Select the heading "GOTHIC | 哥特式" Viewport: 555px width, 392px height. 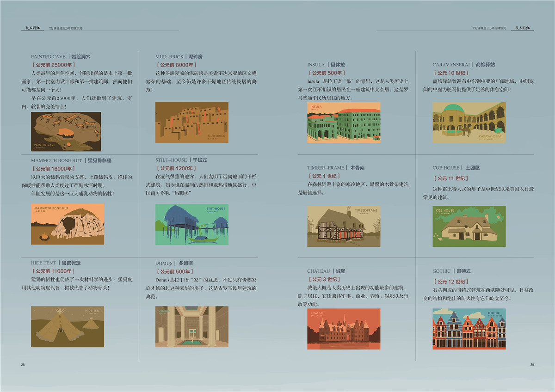tap(451, 271)
